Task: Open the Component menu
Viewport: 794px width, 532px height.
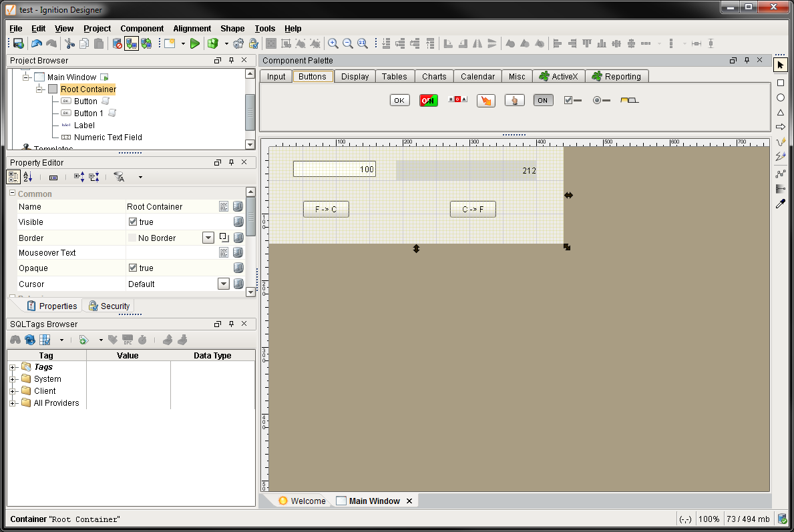Action: click(142, 28)
